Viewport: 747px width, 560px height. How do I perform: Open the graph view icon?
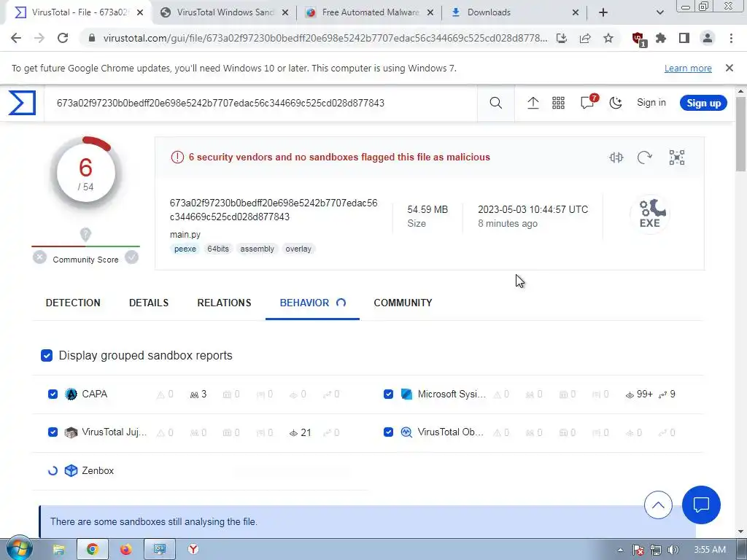[677, 157]
